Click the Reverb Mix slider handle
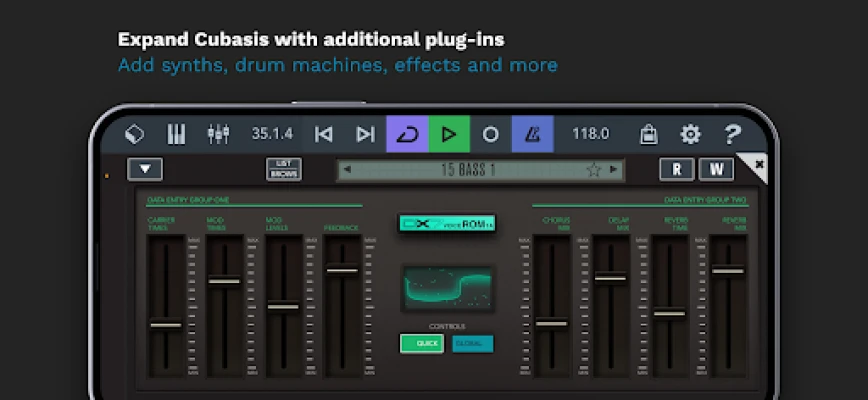The image size is (868, 400). tap(728, 271)
